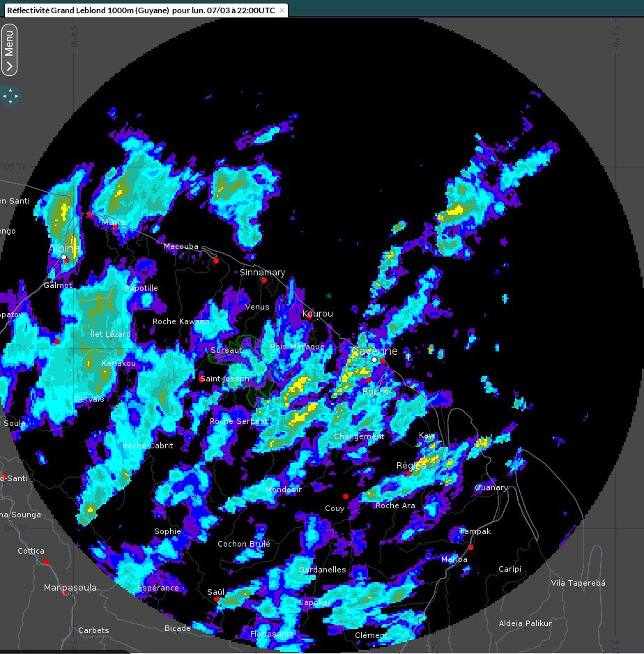Click the red dot marker near Santi
This screenshot has width=644, height=654.
pos(6,476)
